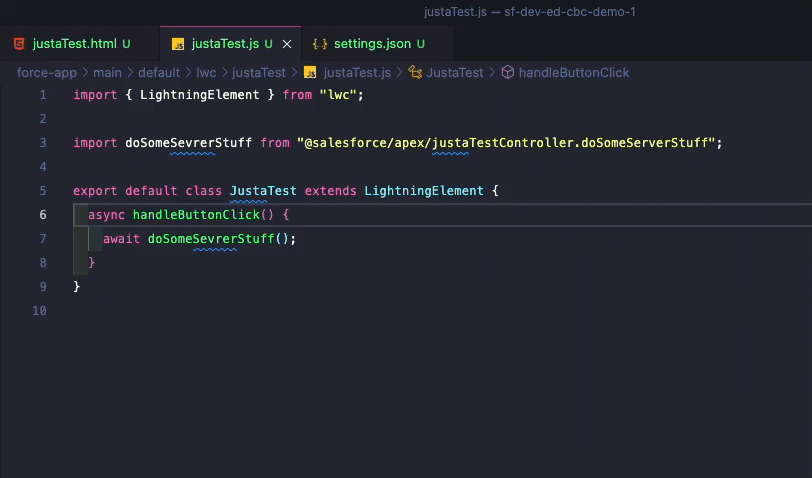812x478 pixels.
Task: Click line number 6 in gutter
Action: [x=43, y=215]
